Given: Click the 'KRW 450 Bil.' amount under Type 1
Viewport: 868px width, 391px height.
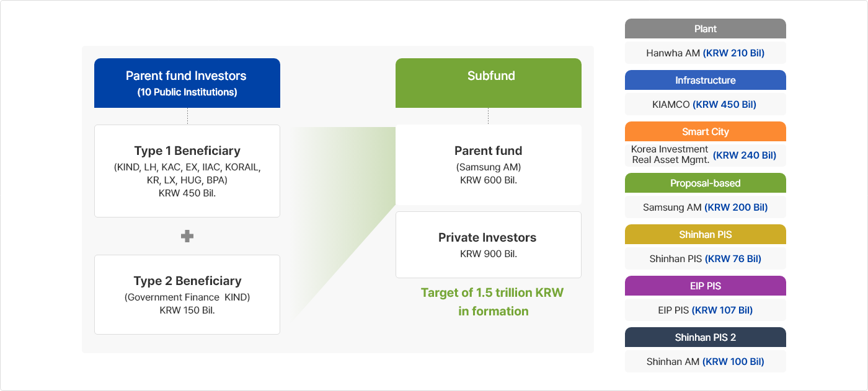Looking at the screenshot, I should [x=187, y=193].
